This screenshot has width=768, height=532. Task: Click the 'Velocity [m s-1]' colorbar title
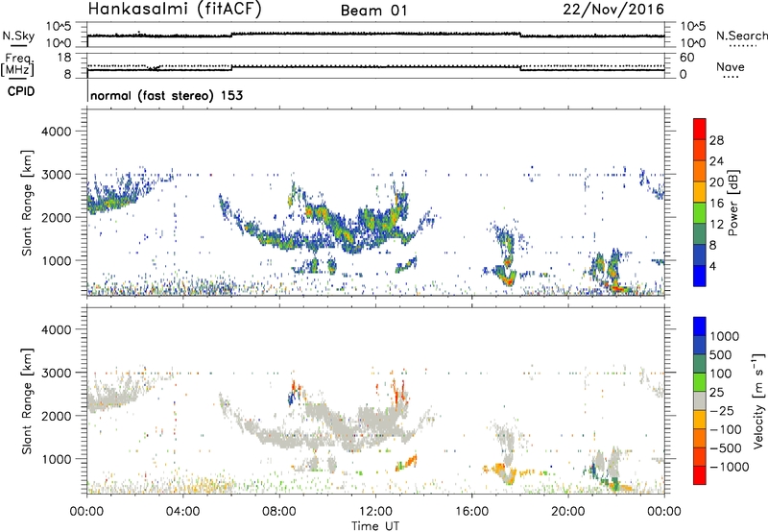pos(758,400)
